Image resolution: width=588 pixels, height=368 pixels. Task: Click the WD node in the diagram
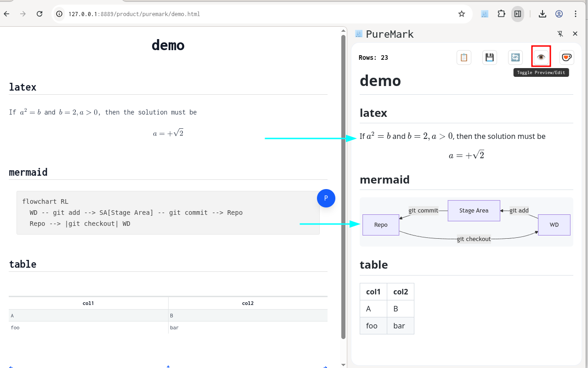pyautogui.click(x=554, y=225)
